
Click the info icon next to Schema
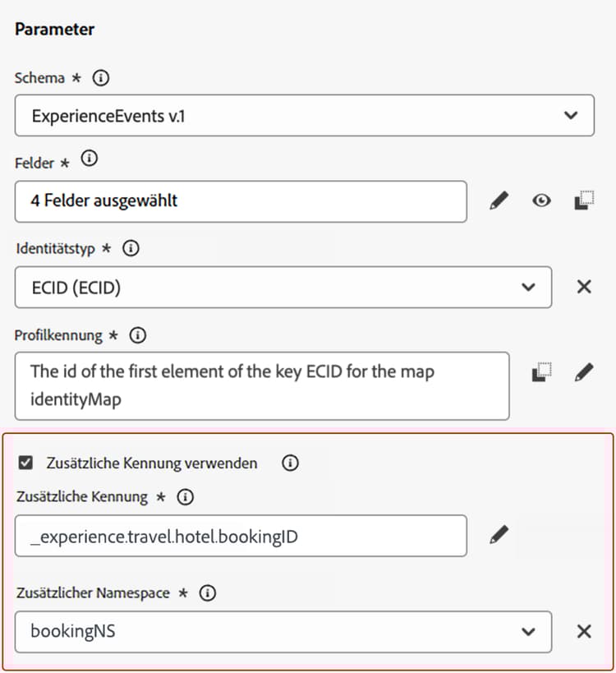pyautogui.click(x=101, y=79)
